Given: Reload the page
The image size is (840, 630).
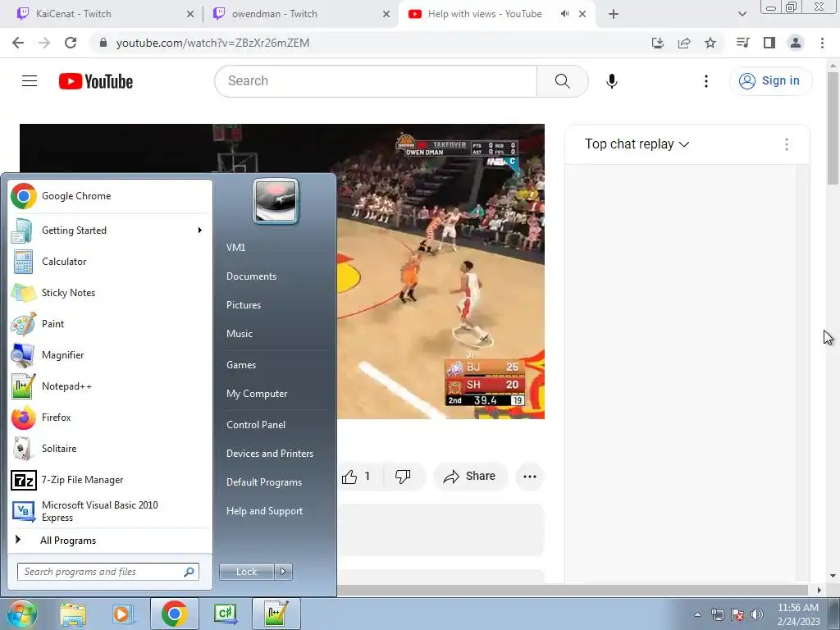Looking at the screenshot, I should pos(71,43).
